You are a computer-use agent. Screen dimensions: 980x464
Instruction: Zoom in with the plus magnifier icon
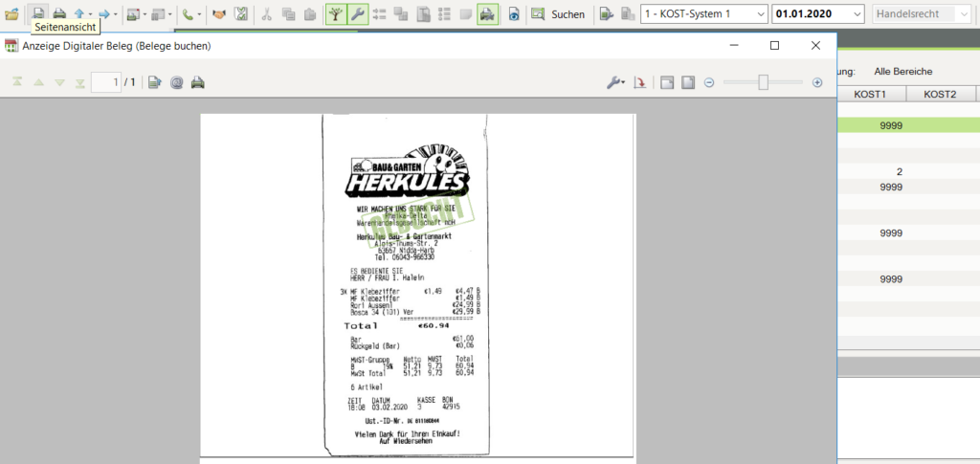tap(817, 82)
